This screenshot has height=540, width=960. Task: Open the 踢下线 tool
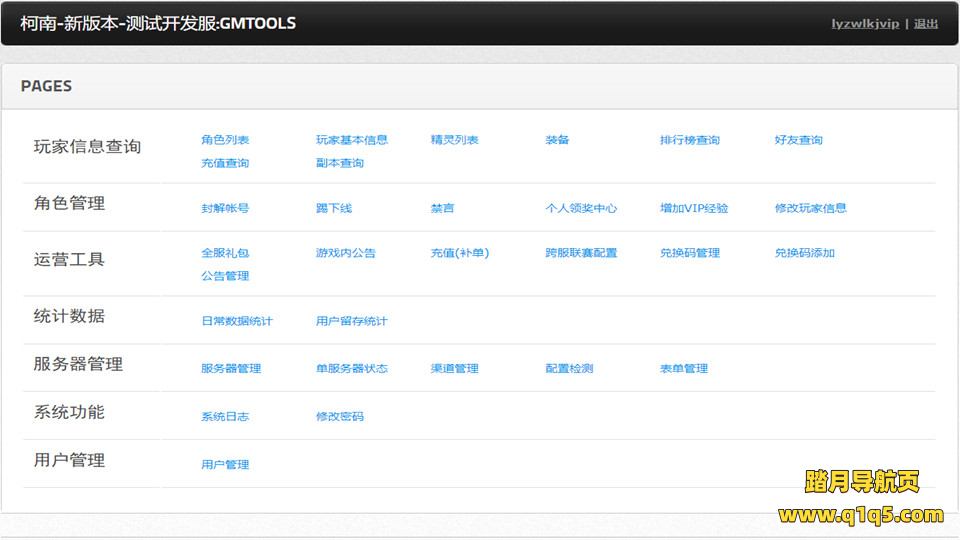[334, 208]
